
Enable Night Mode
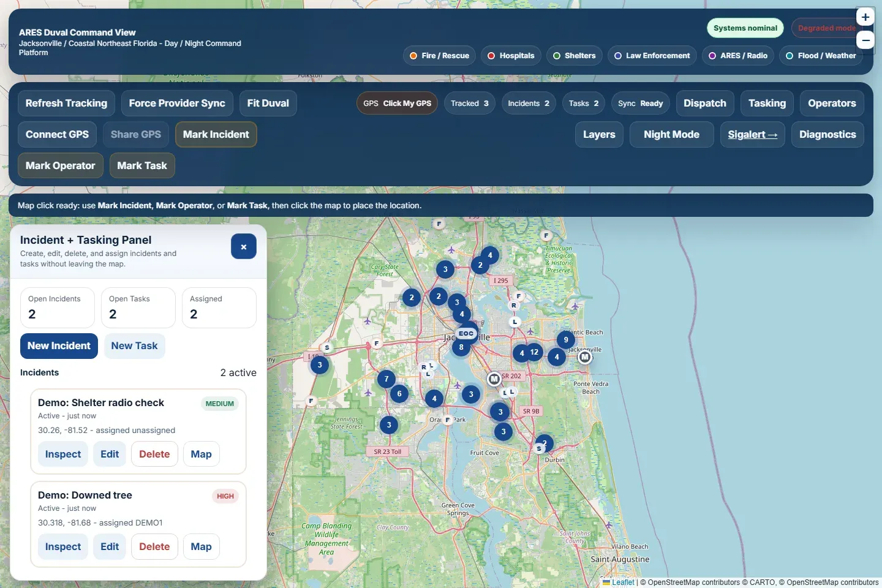coord(671,135)
